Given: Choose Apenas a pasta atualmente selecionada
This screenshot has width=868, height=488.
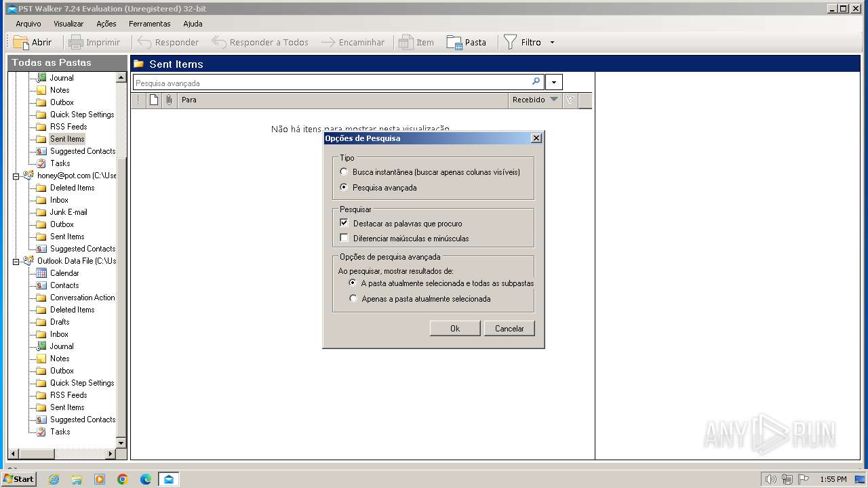Looking at the screenshot, I should point(353,298).
